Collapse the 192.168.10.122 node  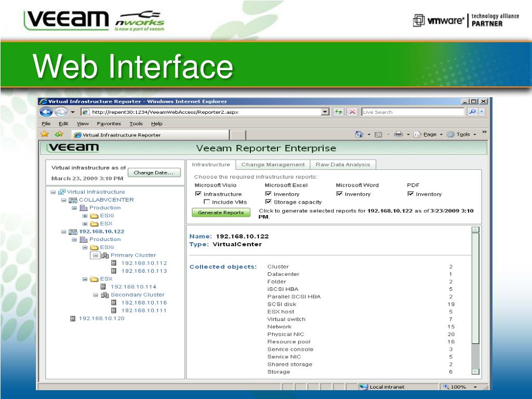point(63,232)
